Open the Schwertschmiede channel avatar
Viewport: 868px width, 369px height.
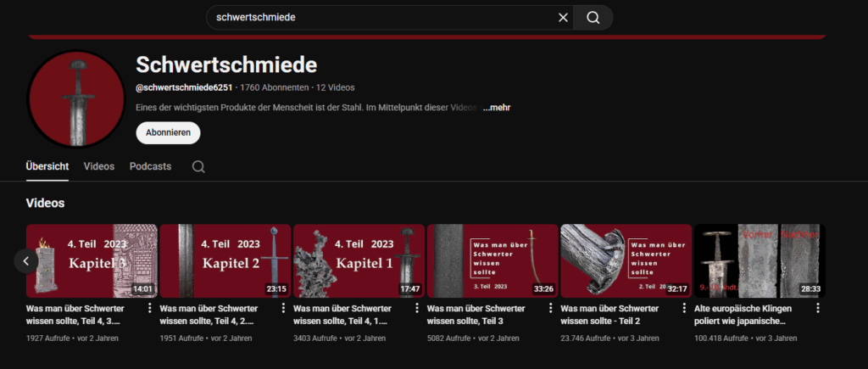point(76,99)
